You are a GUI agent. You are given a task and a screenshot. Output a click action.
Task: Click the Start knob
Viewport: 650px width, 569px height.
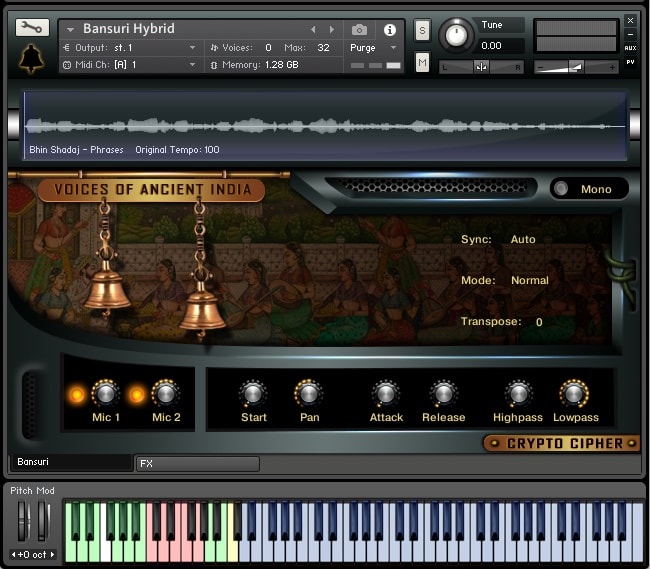click(253, 393)
